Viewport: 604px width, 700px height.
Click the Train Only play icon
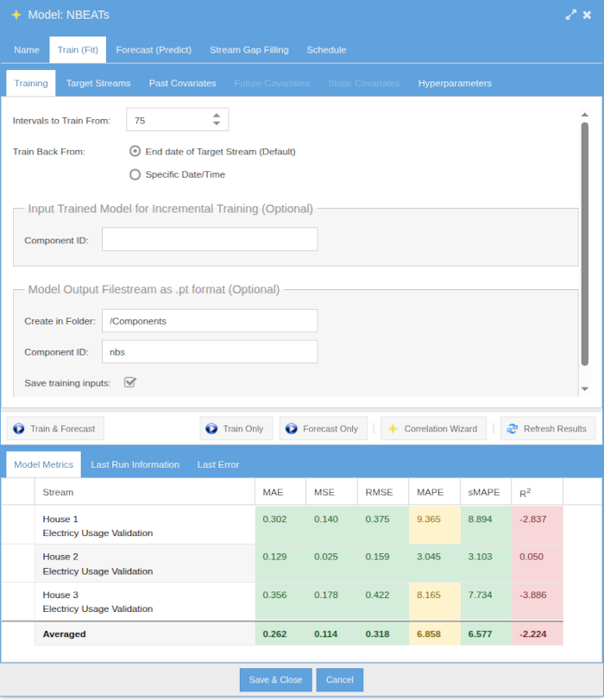(211, 428)
